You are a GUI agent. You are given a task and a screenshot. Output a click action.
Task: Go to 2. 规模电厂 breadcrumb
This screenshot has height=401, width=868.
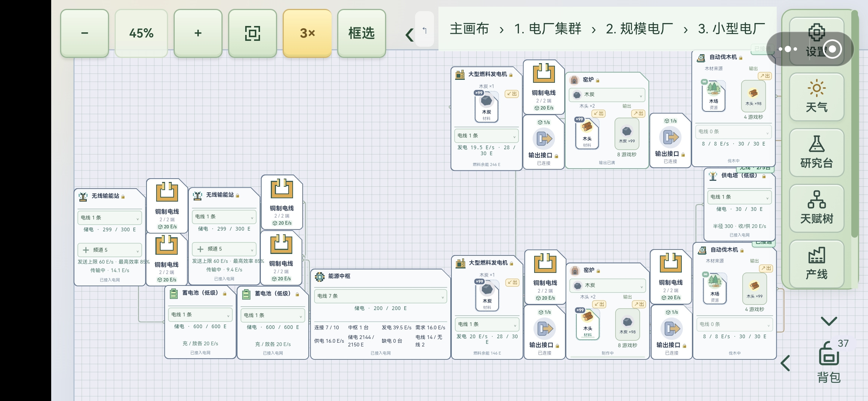640,29
